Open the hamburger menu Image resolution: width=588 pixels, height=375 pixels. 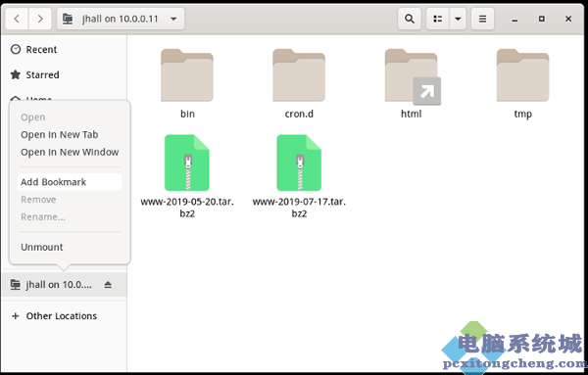[x=482, y=19]
